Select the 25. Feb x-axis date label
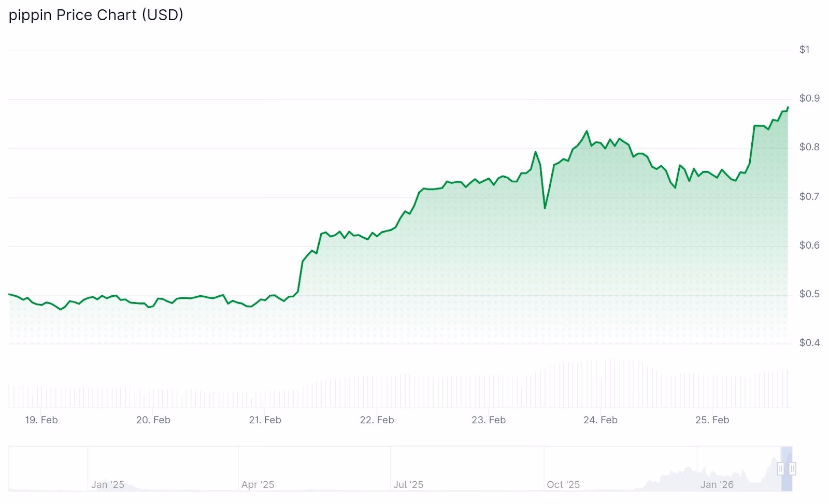The width and height of the screenshot is (829, 504). (712, 420)
